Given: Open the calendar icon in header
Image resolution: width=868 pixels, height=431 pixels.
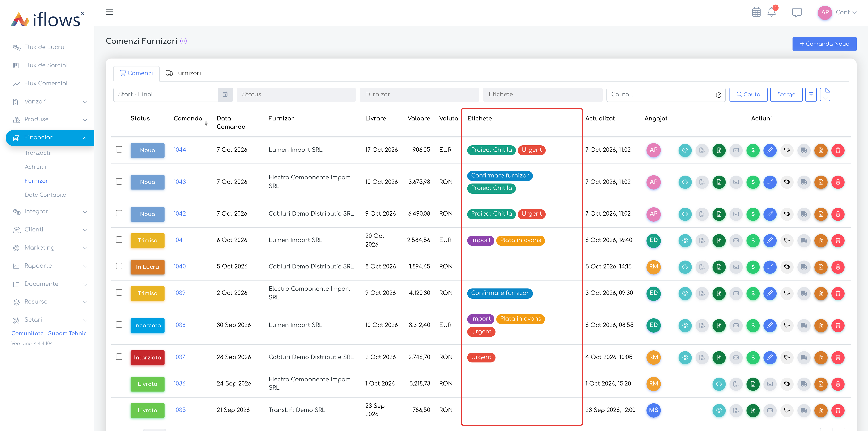Looking at the screenshot, I should (756, 12).
